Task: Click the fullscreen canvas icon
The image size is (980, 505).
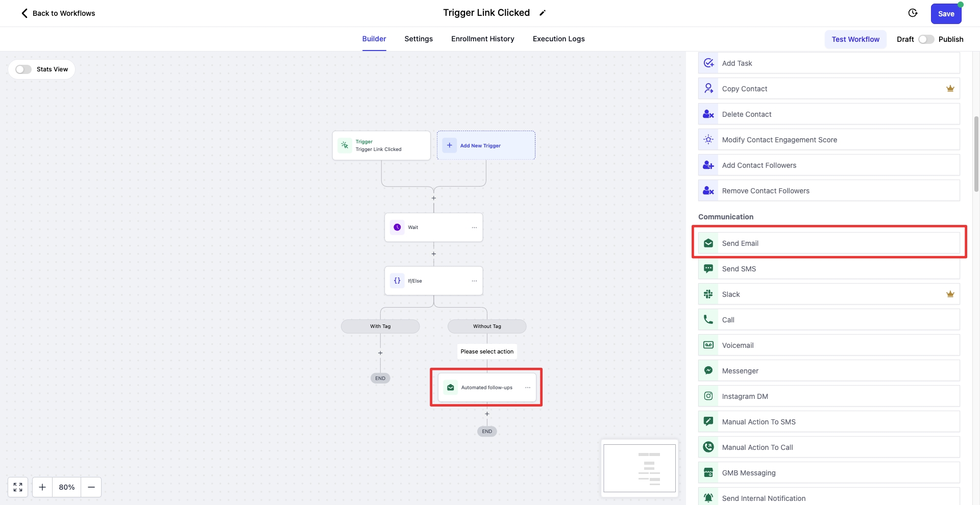Action: point(18,487)
